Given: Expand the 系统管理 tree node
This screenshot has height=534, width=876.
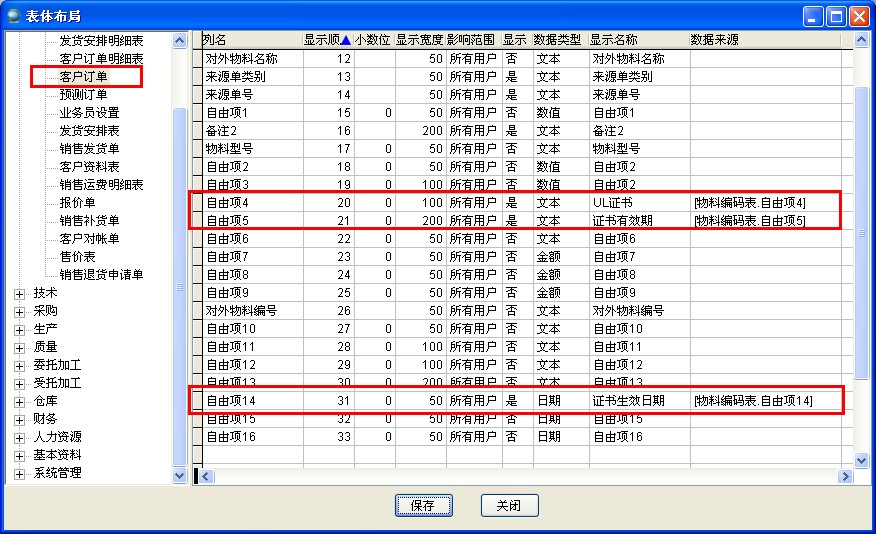Looking at the screenshot, I should click(x=19, y=473).
